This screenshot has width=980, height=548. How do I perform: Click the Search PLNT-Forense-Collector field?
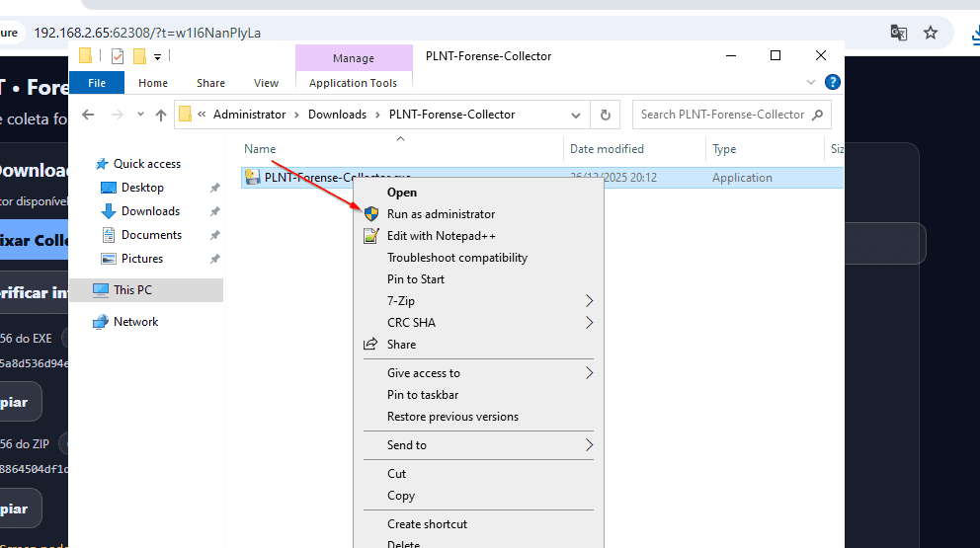[x=722, y=115]
